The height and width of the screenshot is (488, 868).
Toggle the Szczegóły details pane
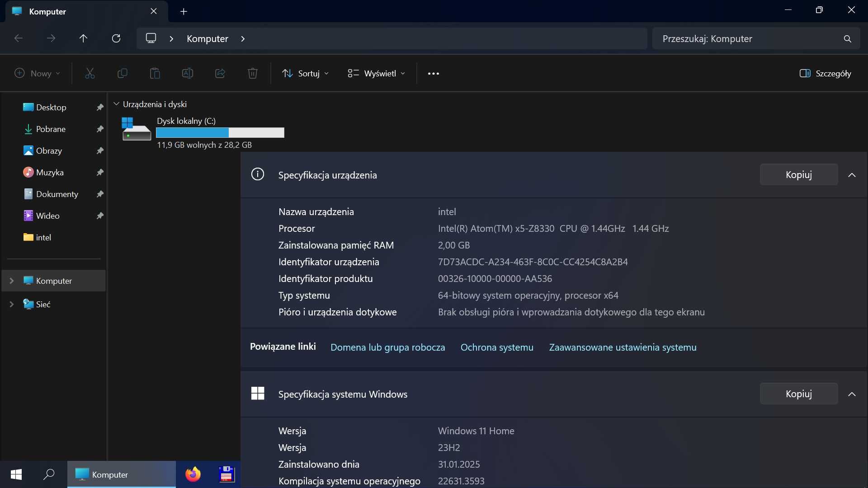coord(825,73)
